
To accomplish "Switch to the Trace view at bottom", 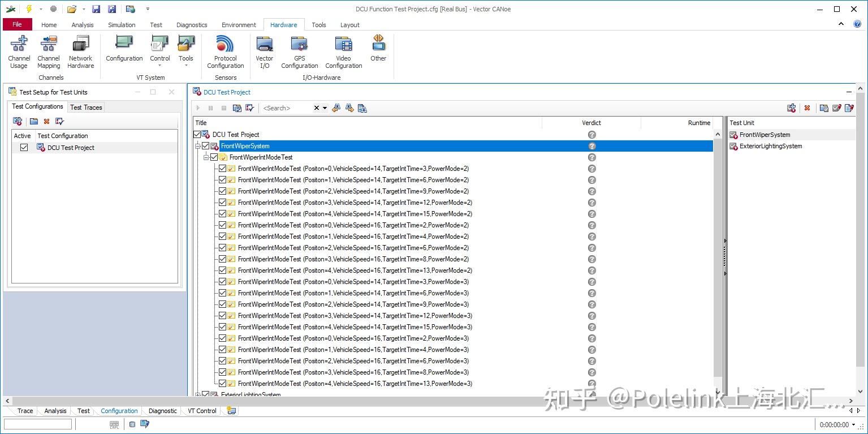I will coord(25,411).
